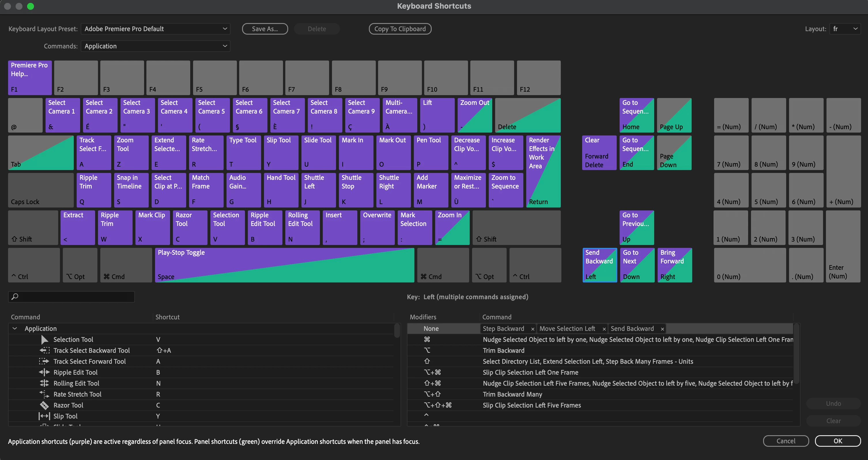Click the Rate Stretch Tool icon
Viewport: 868px width, 460px height.
tap(44, 394)
